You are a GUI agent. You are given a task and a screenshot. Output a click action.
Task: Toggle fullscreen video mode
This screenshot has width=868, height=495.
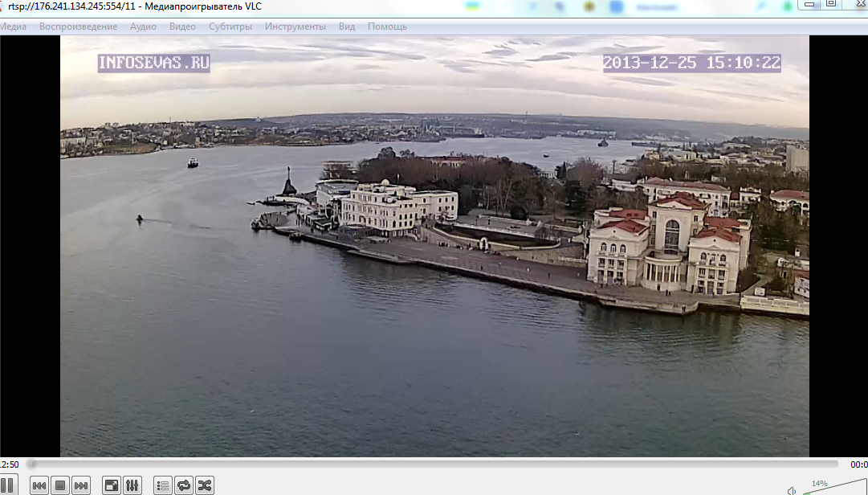pyautogui.click(x=112, y=485)
